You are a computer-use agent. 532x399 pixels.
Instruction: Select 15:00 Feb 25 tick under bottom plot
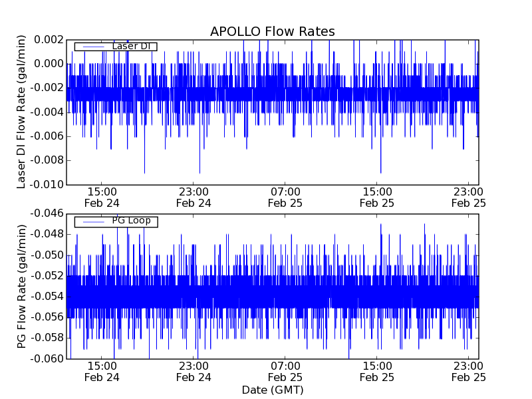[x=377, y=372]
